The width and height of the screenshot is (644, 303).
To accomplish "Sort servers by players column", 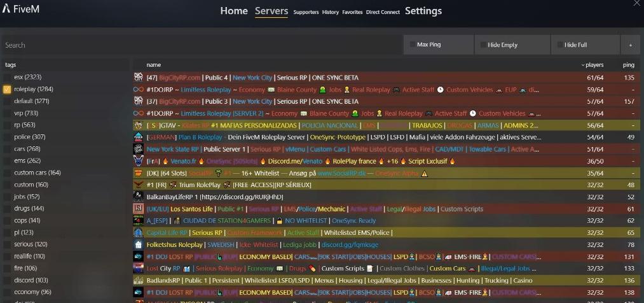I will pos(594,65).
